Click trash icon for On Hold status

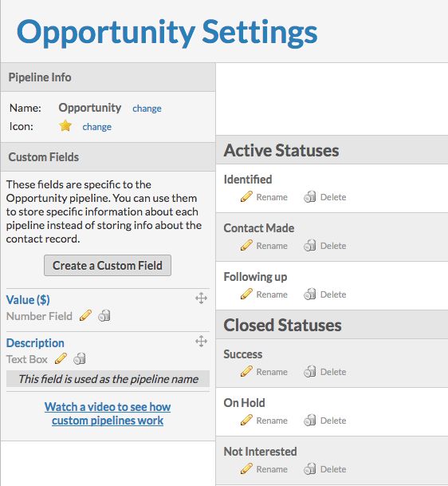pyautogui.click(x=309, y=420)
